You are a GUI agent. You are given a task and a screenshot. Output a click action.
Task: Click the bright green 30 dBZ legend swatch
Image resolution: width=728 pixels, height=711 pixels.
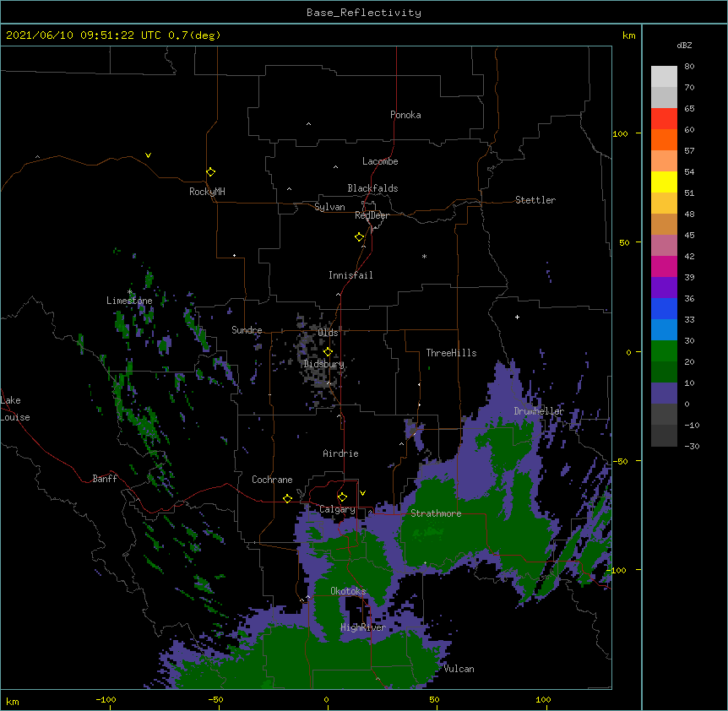click(x=664, y=351)
